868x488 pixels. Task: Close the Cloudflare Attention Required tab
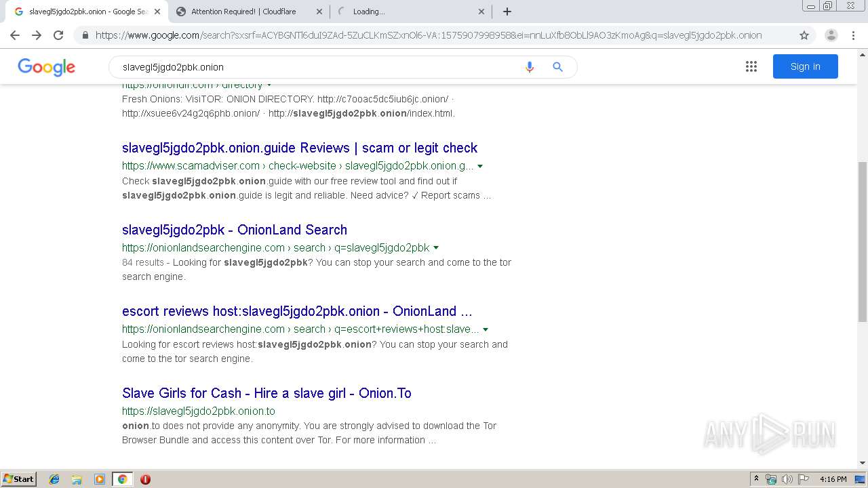pyautogui.click(x=319, y=12)
